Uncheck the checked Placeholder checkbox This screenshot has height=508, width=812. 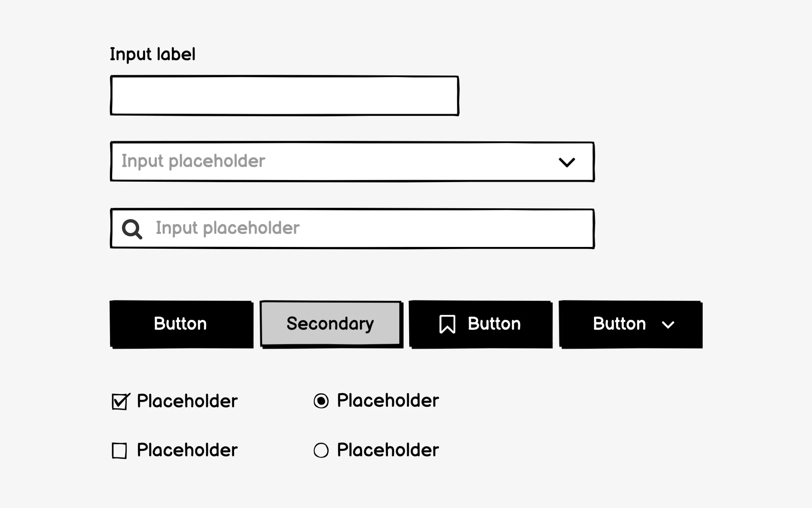pos(119,401)
